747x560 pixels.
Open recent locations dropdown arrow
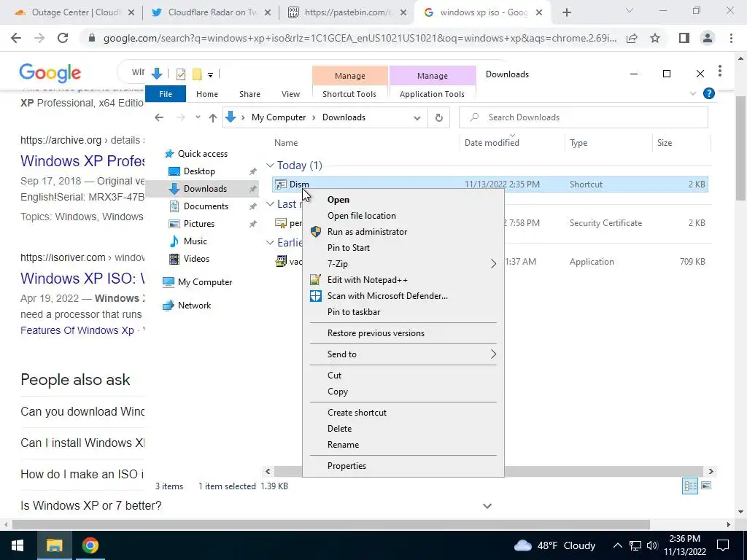198,117
